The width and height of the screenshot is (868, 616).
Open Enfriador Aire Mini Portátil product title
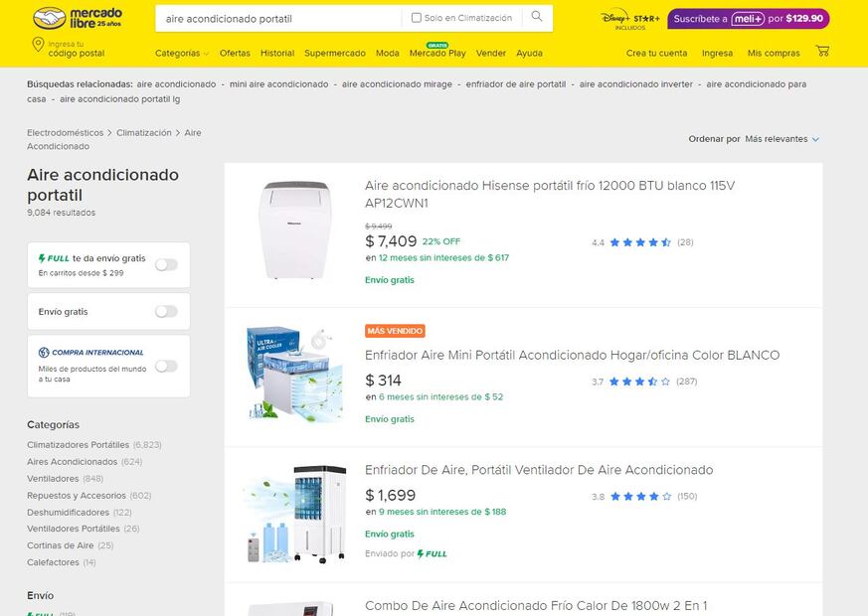pos(572,355)
